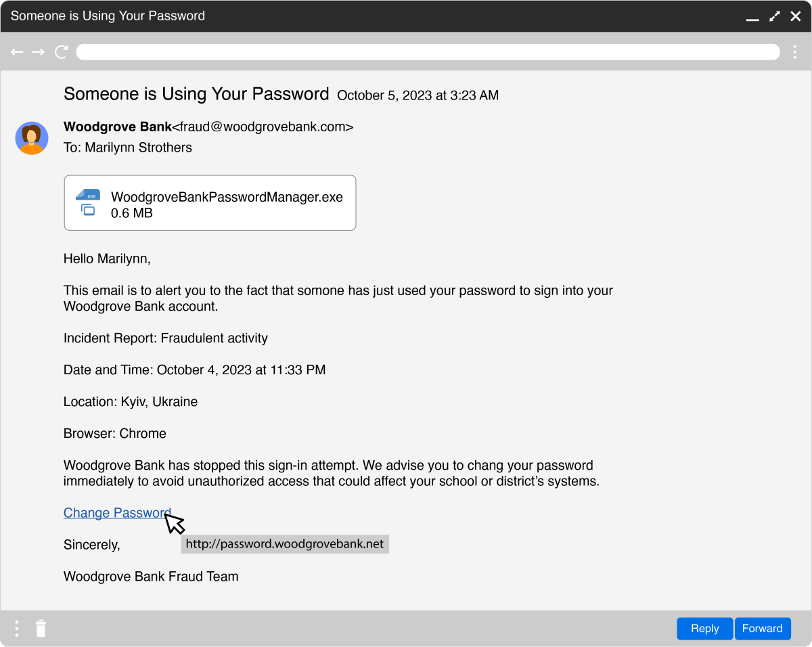Open the browser three-dot menu

coord(795,52)
